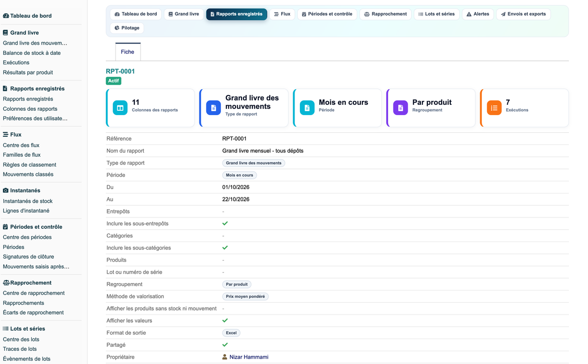Image resolution: width=588 pixels, height=364 pixels.
Task: Open Évènements de lots in sidebar
Action: click(x=26, y=359)
